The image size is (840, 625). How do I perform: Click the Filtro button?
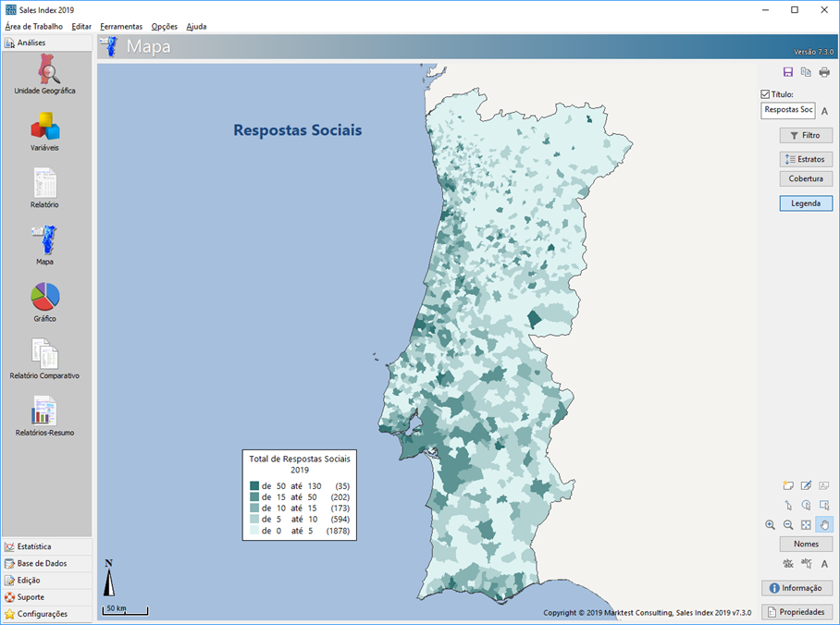click(x=806, y=135)
